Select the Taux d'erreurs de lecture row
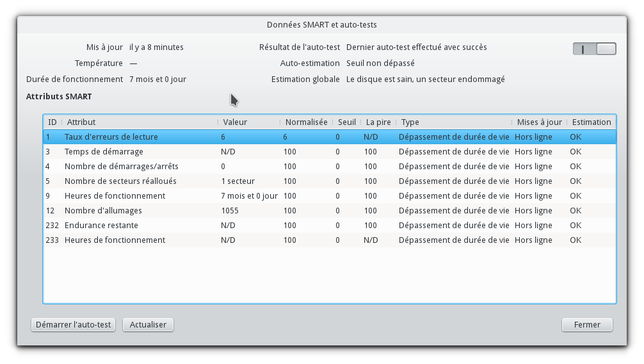 330,137
